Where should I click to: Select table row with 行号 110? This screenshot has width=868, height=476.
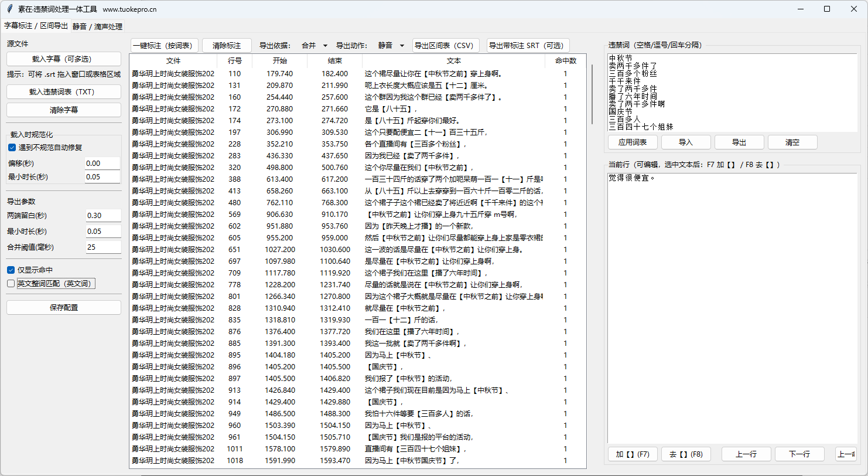coord(358,74)
